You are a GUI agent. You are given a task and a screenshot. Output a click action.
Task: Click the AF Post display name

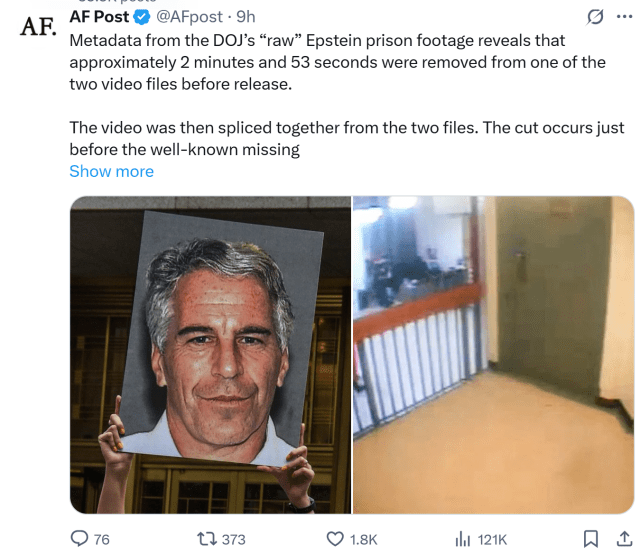pyautogui.click(x=99, y=17)
